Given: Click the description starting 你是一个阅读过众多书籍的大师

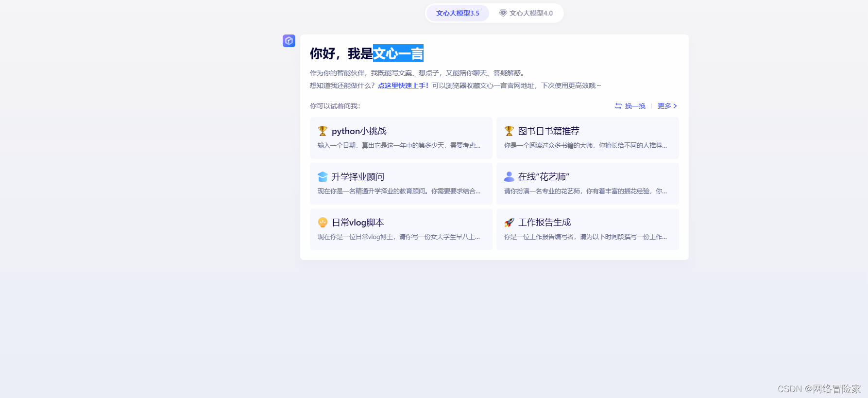Looking at the screenshot, I should 585,145.
